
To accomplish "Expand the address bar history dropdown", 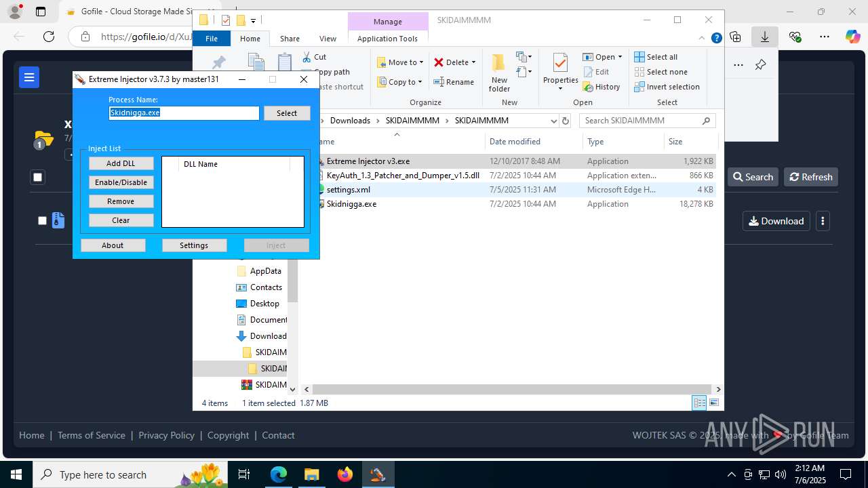I will [x=553, y=121].
